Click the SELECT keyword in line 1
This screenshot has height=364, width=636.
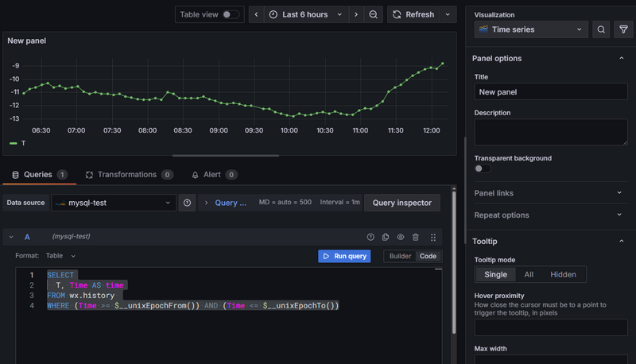coord(60,275)
